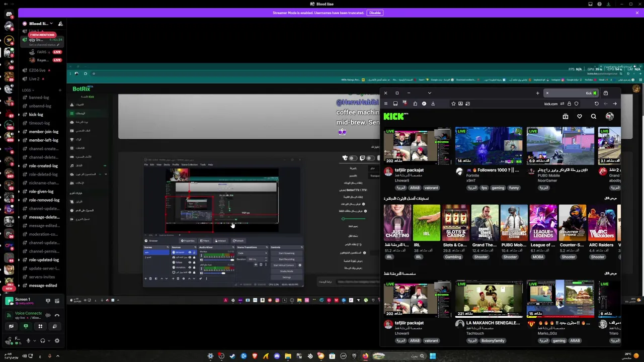644x362 pixels.
Task: Disable Streamer Mode in the banner
Action: click(x=375, y=13)
